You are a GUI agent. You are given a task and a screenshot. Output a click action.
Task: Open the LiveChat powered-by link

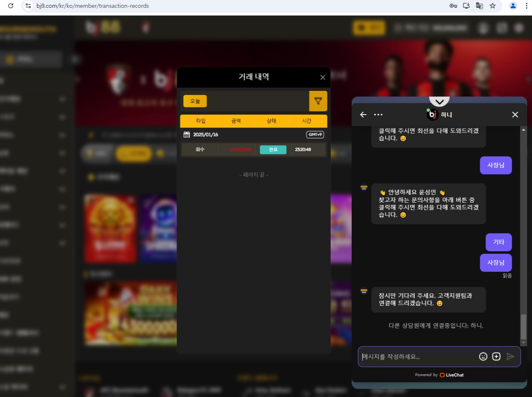[x=451, y=375]
